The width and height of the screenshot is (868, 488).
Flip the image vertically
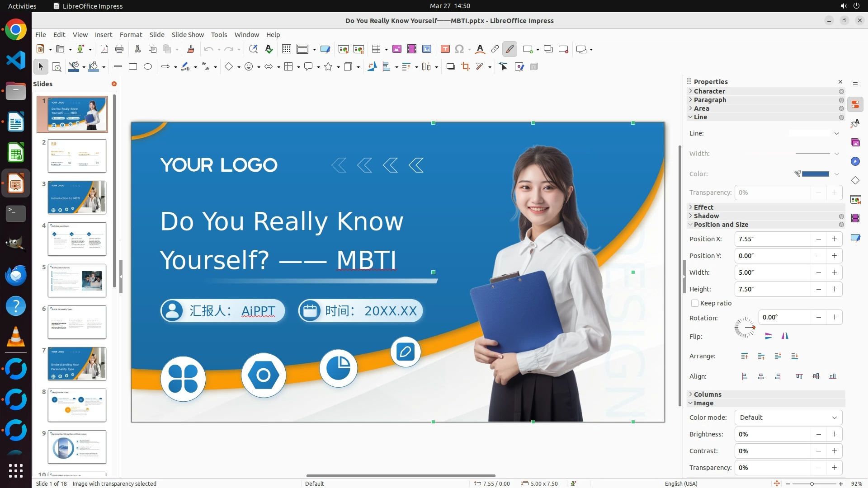pos(768,336)
